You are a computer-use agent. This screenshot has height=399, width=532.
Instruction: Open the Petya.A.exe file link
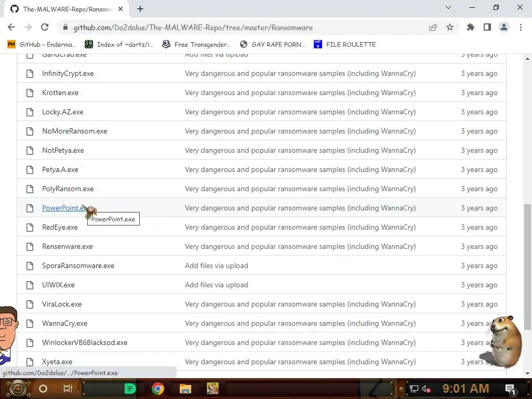click(60, 170)
